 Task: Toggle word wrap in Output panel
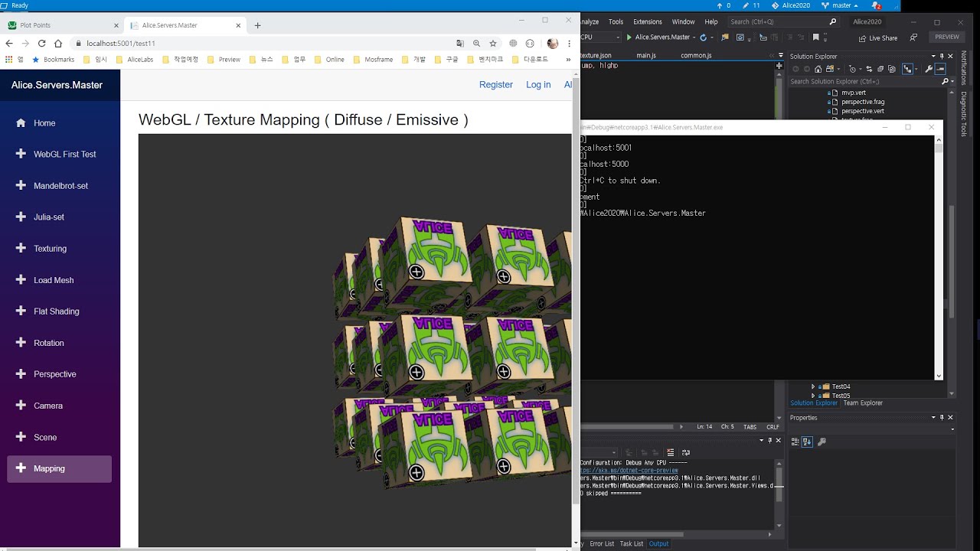click(686, 452)
